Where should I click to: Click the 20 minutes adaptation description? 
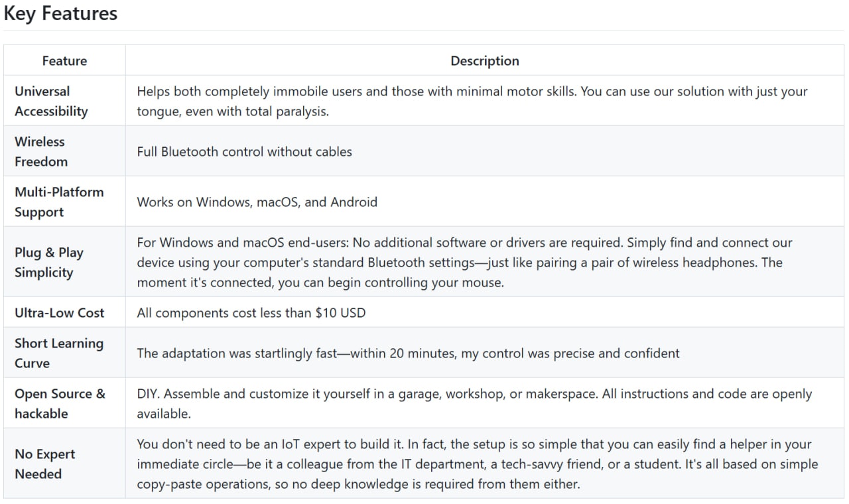[408, 353]
